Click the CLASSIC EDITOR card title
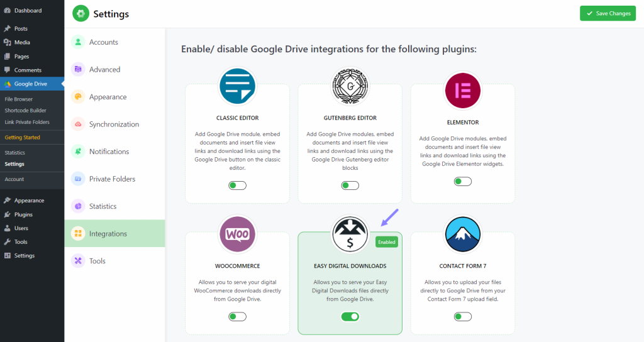 [237, 118]
